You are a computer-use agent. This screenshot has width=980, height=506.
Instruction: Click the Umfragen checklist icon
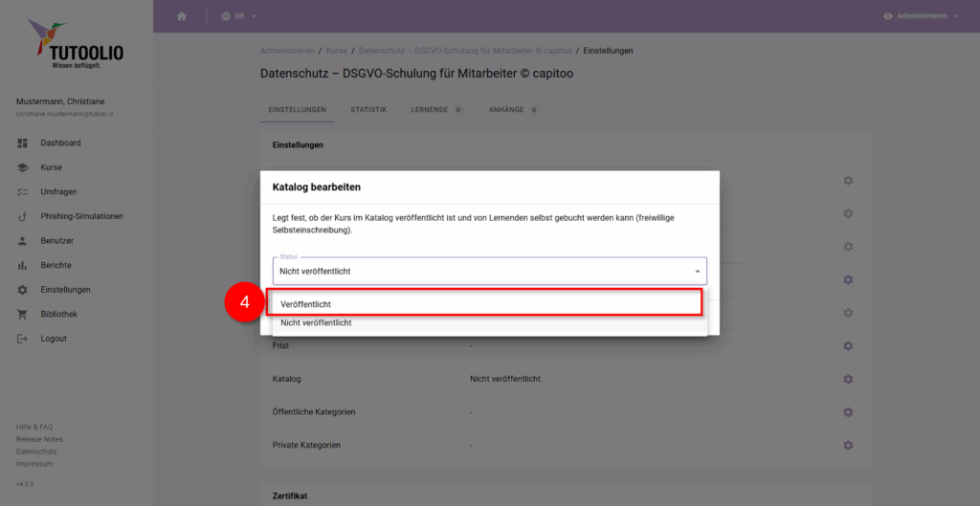(23, 192)
